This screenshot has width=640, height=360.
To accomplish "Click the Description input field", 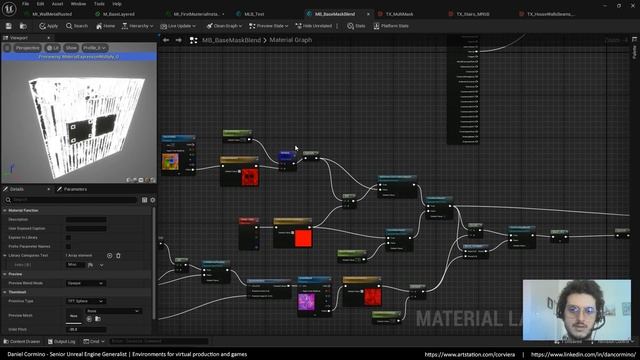I will [x=86, y=220].
